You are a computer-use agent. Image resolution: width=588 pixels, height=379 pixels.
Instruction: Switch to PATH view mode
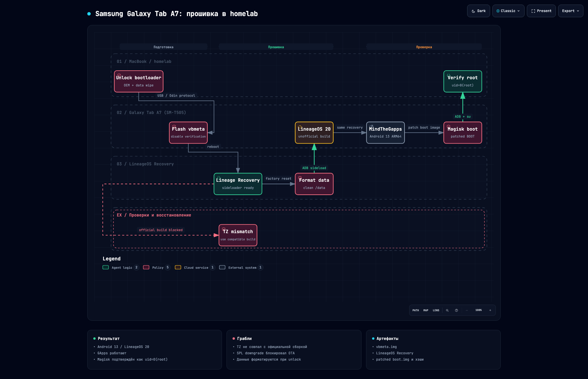tap(415, 310)
